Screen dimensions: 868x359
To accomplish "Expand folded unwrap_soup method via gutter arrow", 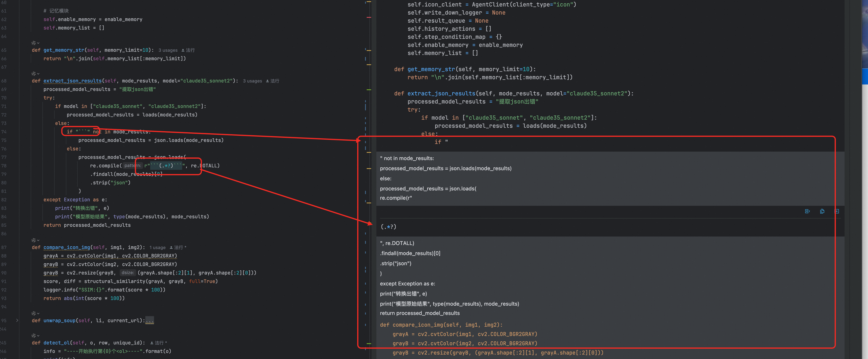I will pos(17,321).
